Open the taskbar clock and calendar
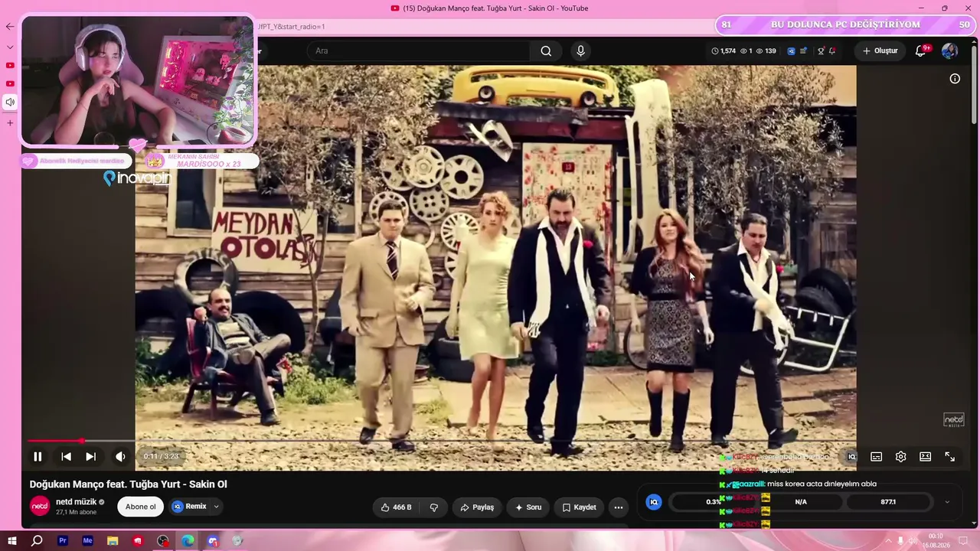980x551 pixels. point(935,541)
